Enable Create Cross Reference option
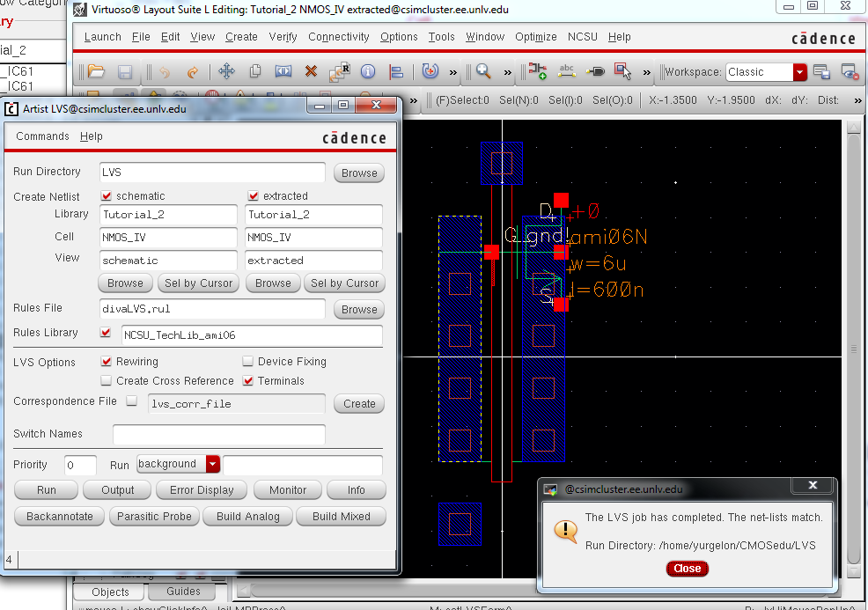This screenshot has height=610, width=868. point(107,381)
